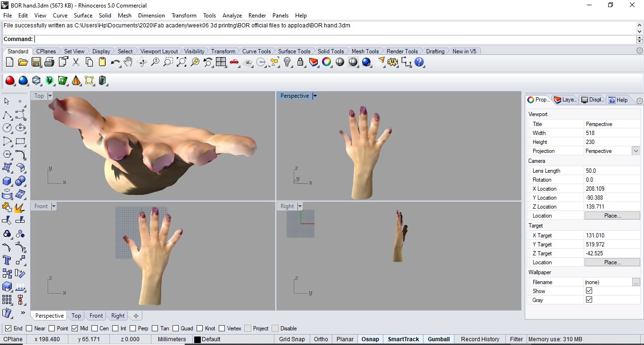Click the Rotate view toolbar icon
Screen dimensions: 644x345
(142, 62)
